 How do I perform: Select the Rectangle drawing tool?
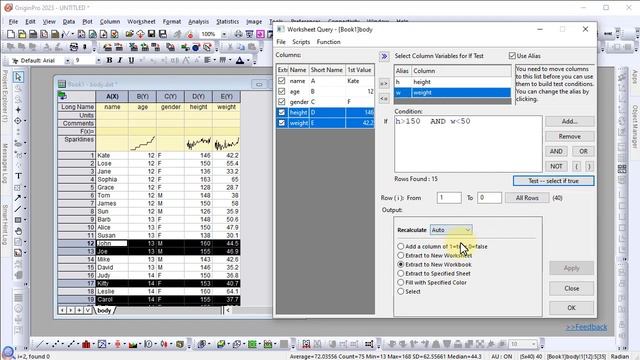click(x=18, y=220)
